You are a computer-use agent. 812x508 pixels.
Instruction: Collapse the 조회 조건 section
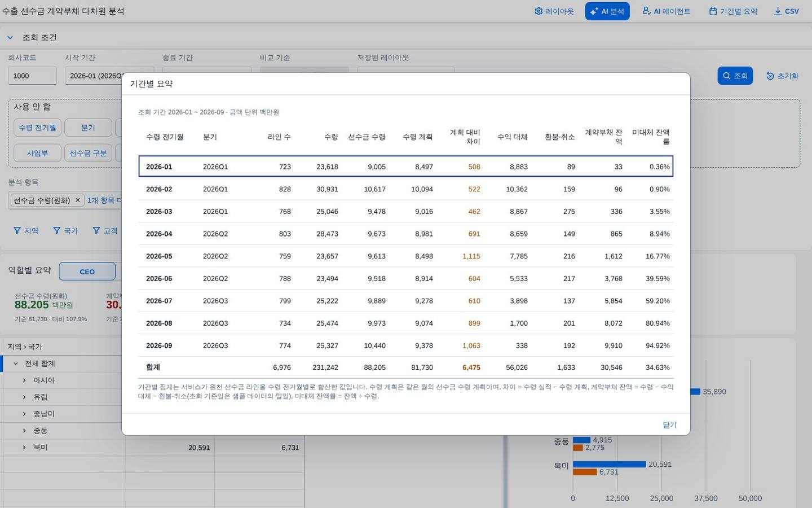coord(10,38)
